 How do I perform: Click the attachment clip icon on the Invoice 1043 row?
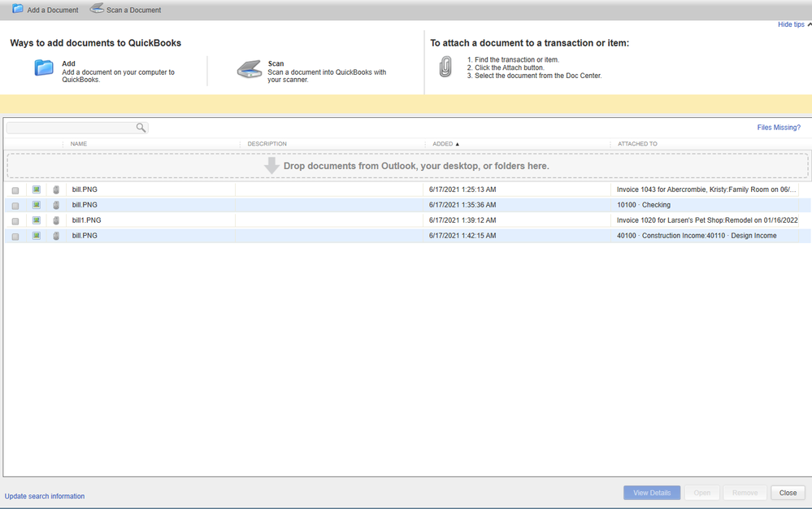[56, 189]
